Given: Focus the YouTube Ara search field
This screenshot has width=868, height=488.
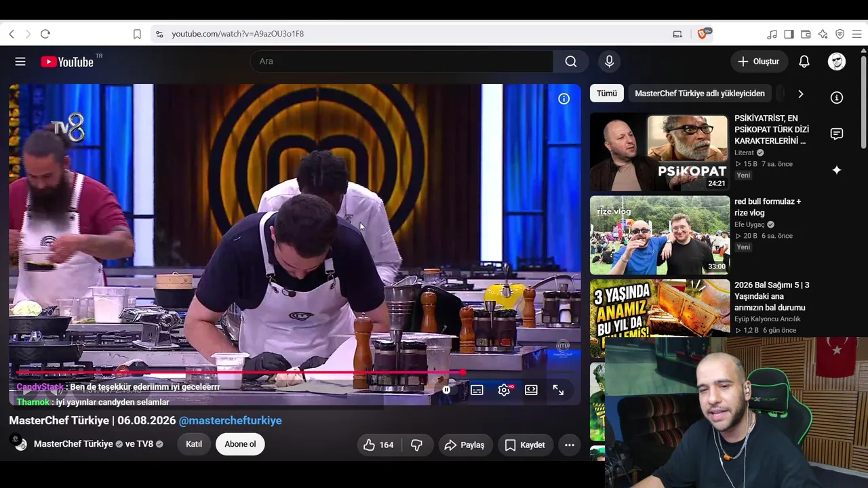Looking at the screenshot, I should click(x=401, y=62).
